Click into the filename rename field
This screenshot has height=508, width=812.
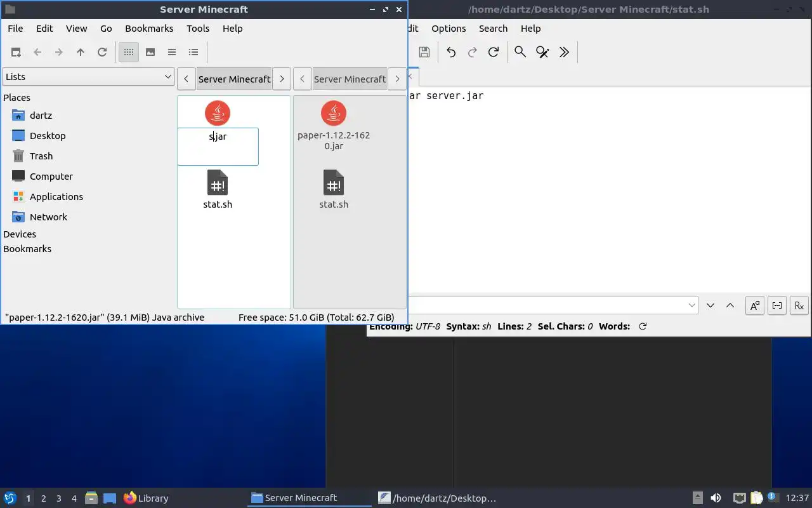pyautogui.click(x=218, y=147)
